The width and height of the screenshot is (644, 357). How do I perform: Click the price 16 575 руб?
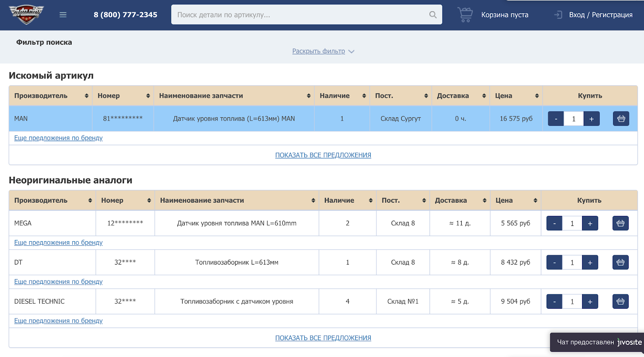516,119
